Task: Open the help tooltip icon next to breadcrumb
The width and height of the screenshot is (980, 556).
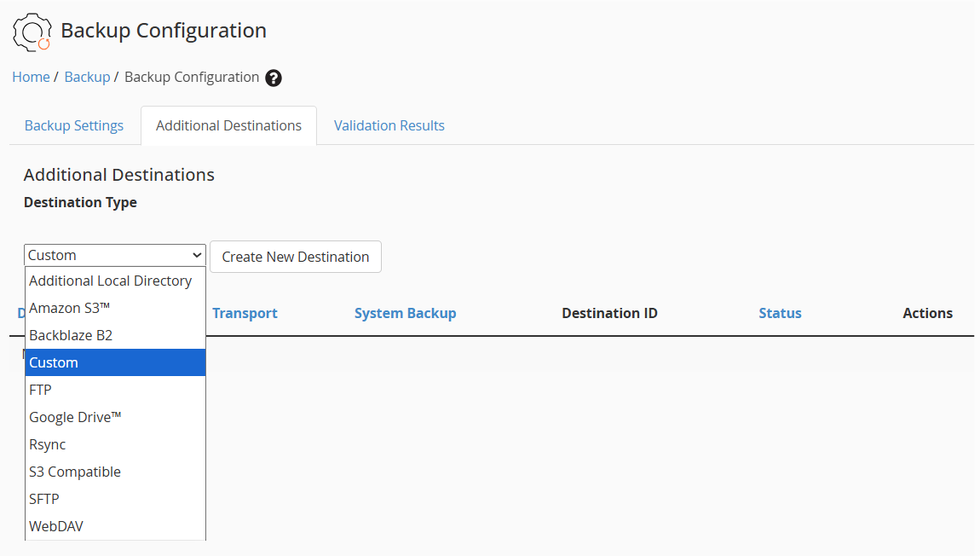Action: coord(273,77)
